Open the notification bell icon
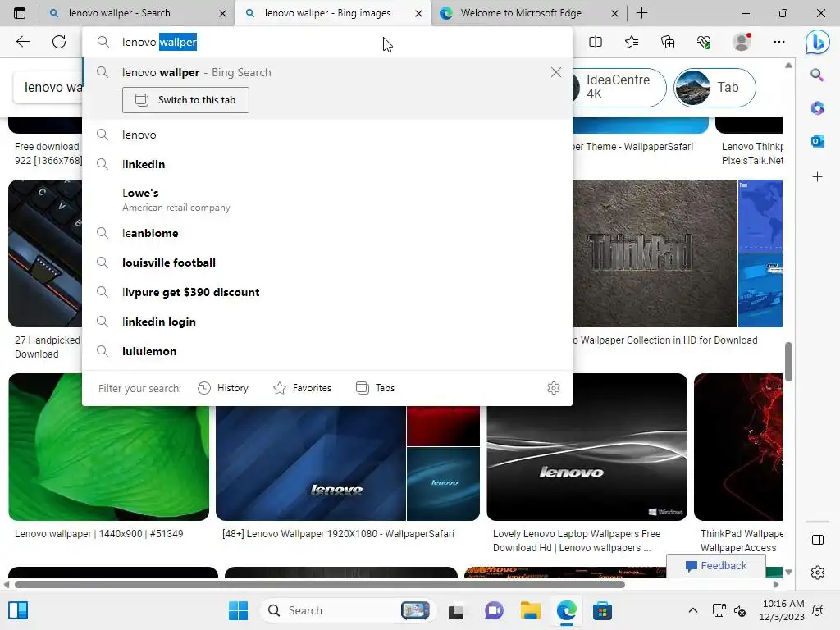Viewport: 840px width, 630px height. [818, 610]
